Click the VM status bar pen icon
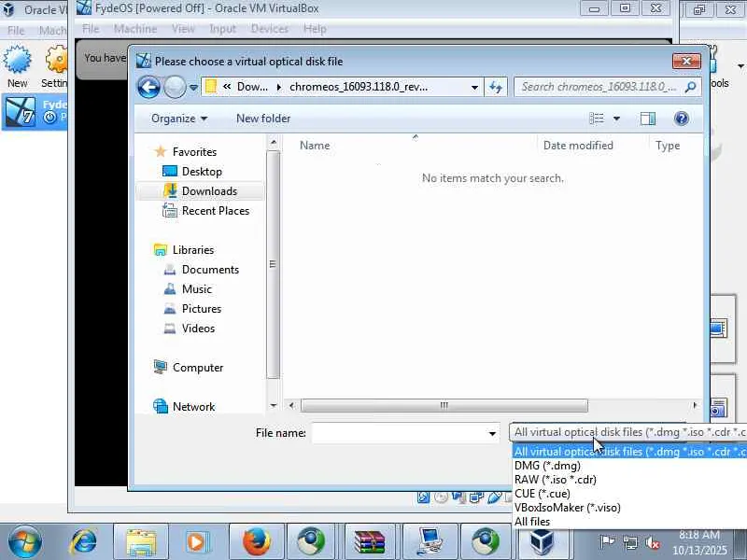This screenshot has height=560, width=747. [x=495, y=497]
